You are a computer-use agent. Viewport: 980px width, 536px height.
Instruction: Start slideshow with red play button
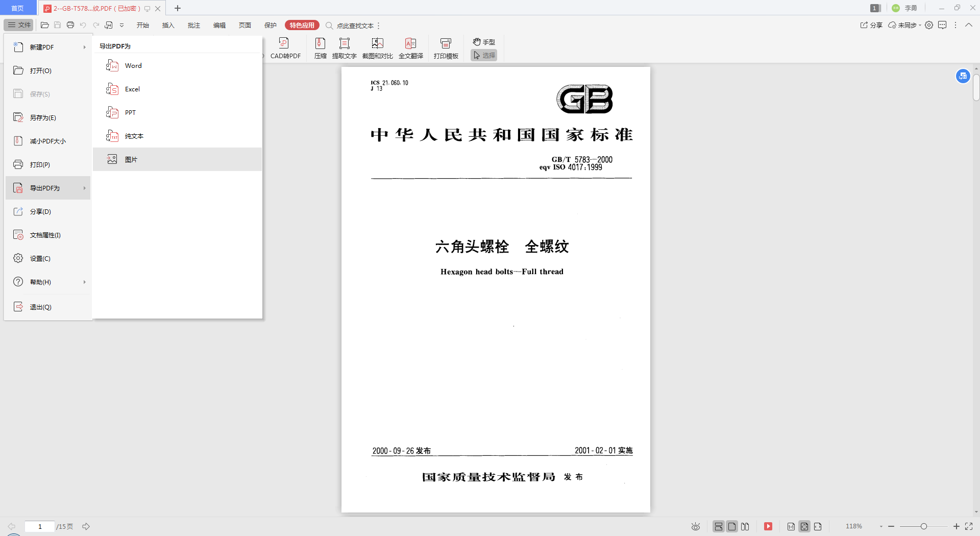(768, 526)
